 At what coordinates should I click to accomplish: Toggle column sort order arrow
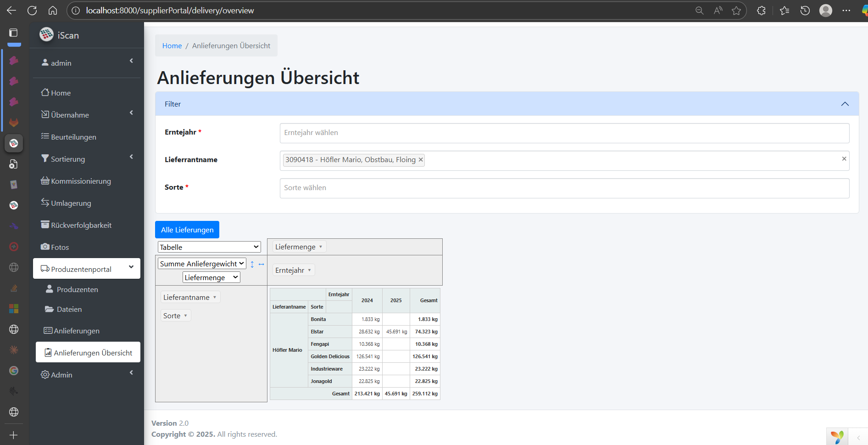[x=262, y=264]
